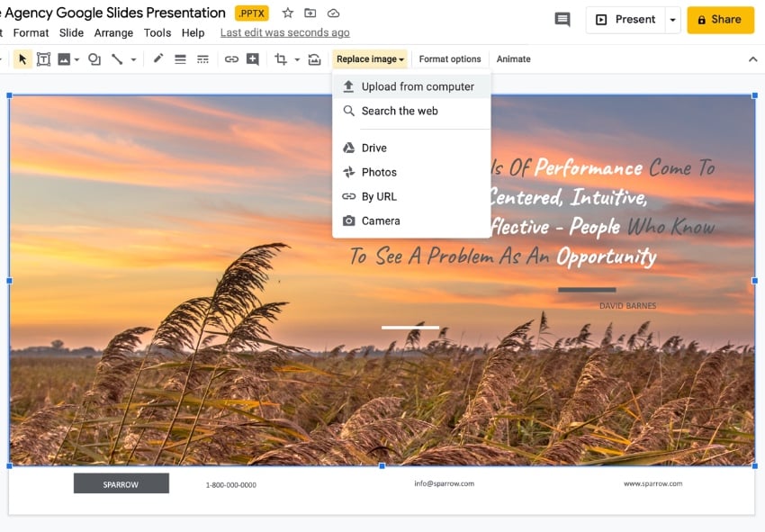Select the crop image tool
Image resolution: width=765 pixels, height=532 pixels.
pos(281,59)
